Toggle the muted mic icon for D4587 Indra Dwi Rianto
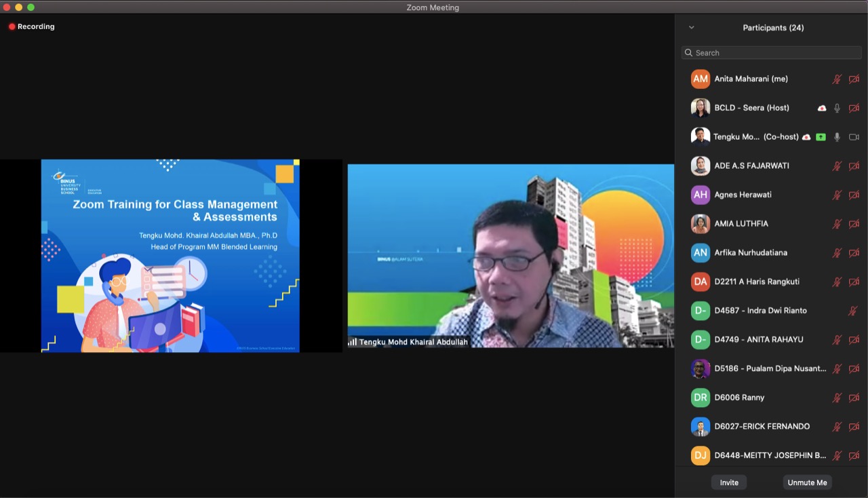 pos(853,311)
